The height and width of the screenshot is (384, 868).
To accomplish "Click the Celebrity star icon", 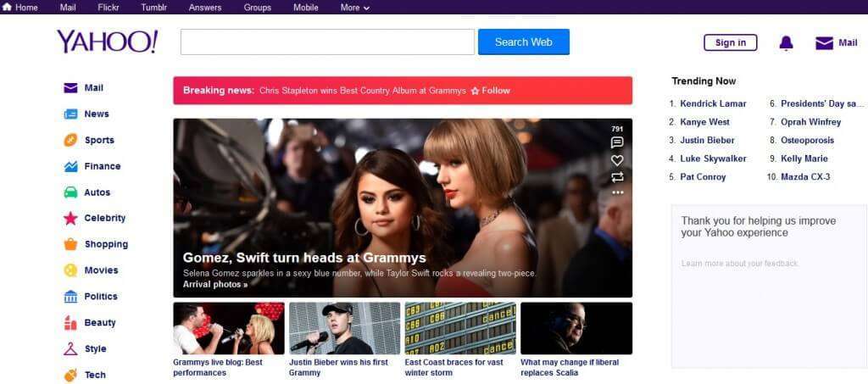I will tap(70, 219).
